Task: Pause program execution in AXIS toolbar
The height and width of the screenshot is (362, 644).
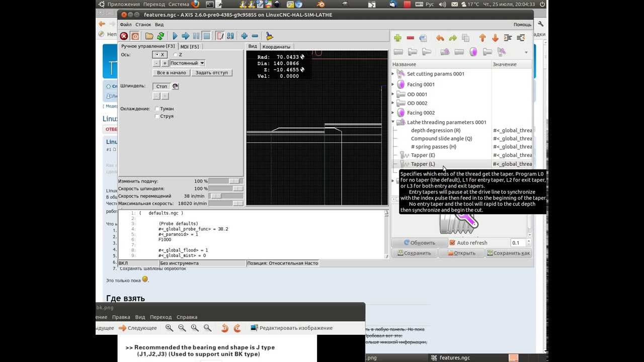Action: 196,36
